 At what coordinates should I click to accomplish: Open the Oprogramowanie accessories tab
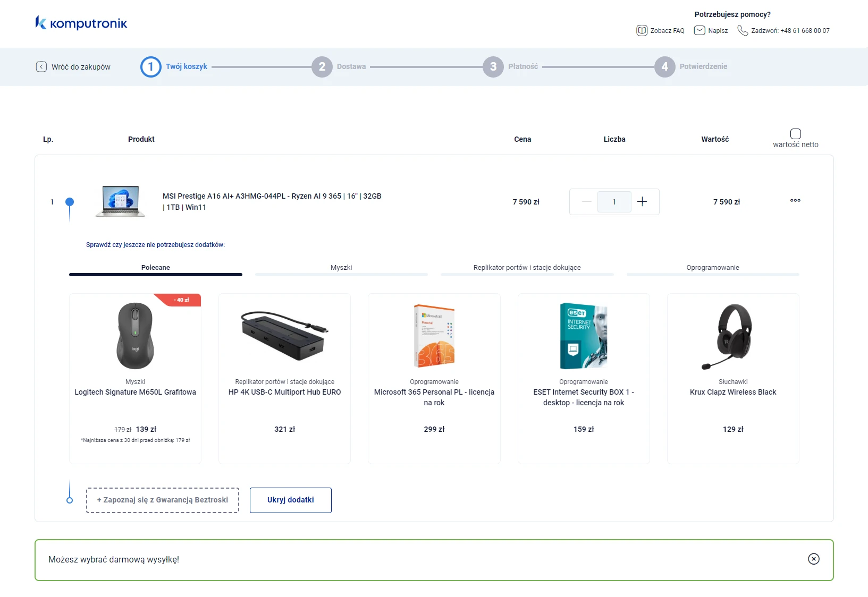(712, 268)
